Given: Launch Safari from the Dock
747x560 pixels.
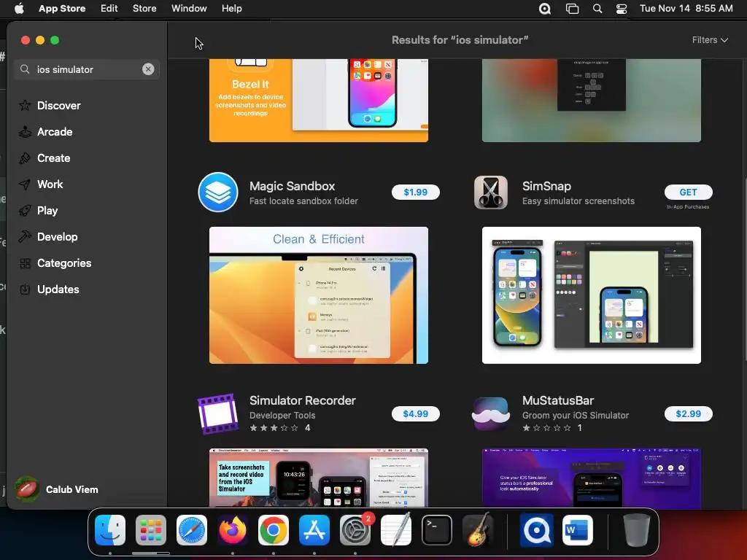Looking at the screenshot, I should coord(192,529).
